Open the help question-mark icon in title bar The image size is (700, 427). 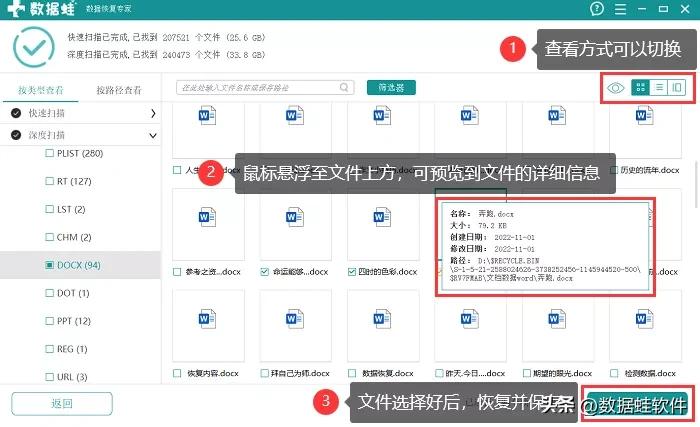(596, 8)
